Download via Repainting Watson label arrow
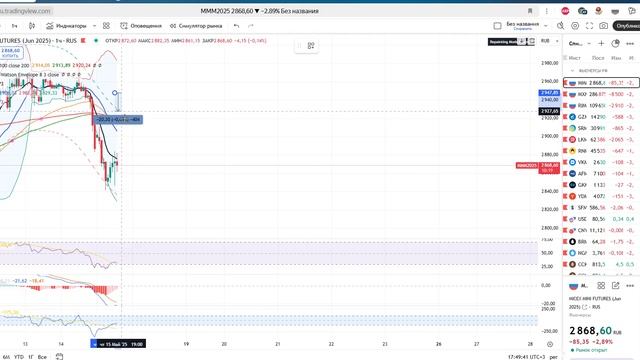 coord(522,41)
